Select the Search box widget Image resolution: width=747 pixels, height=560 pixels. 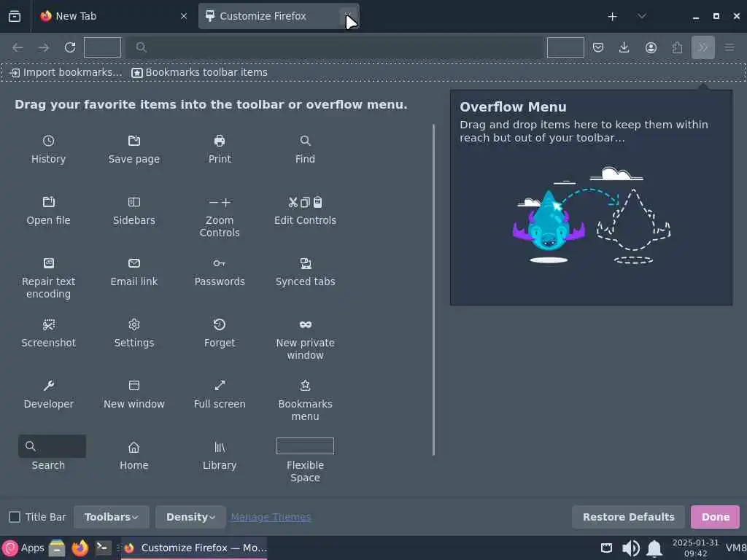click(x=53, y=446)
